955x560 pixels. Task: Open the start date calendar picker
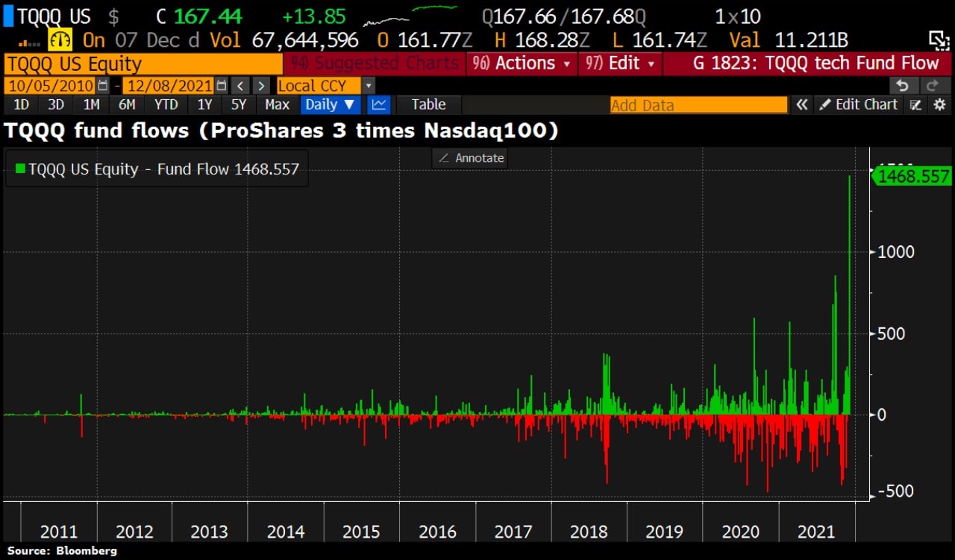pos(103,86)
